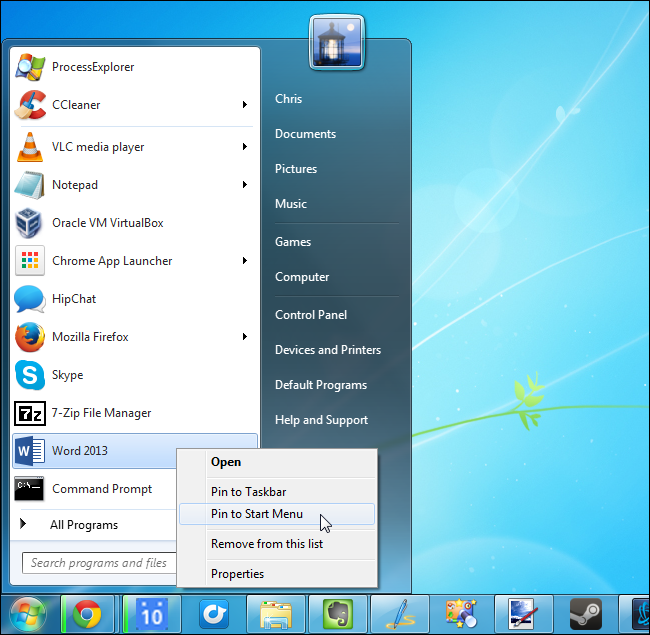Open the Command Prompt icon
The height and width of the screenshot is (635, 650).
29,489
